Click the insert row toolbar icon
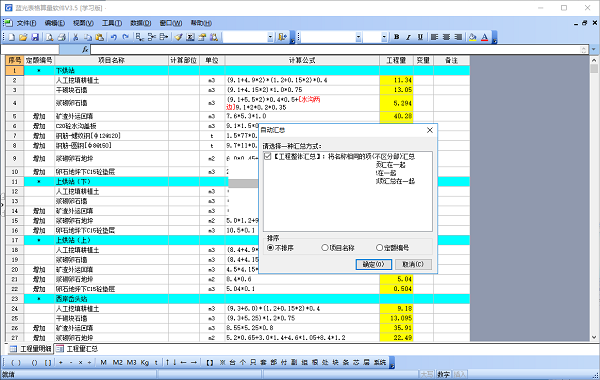 140,37
